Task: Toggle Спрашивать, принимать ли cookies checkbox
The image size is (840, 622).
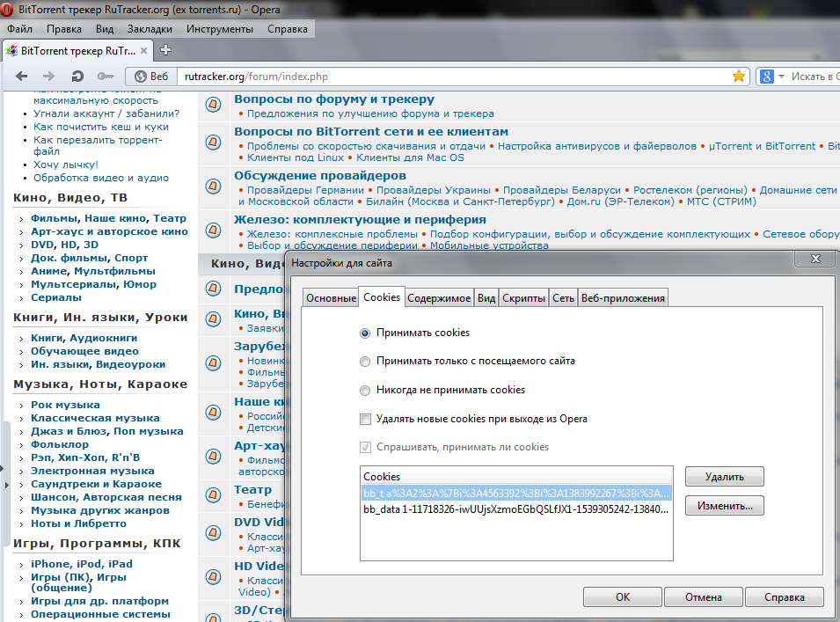Action: click(365, 447)
